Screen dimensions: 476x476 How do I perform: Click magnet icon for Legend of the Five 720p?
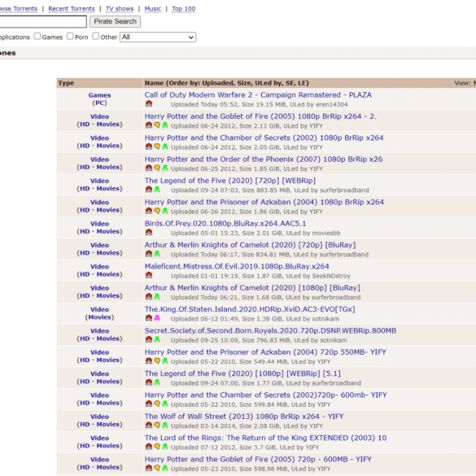[x=149, y=190]
